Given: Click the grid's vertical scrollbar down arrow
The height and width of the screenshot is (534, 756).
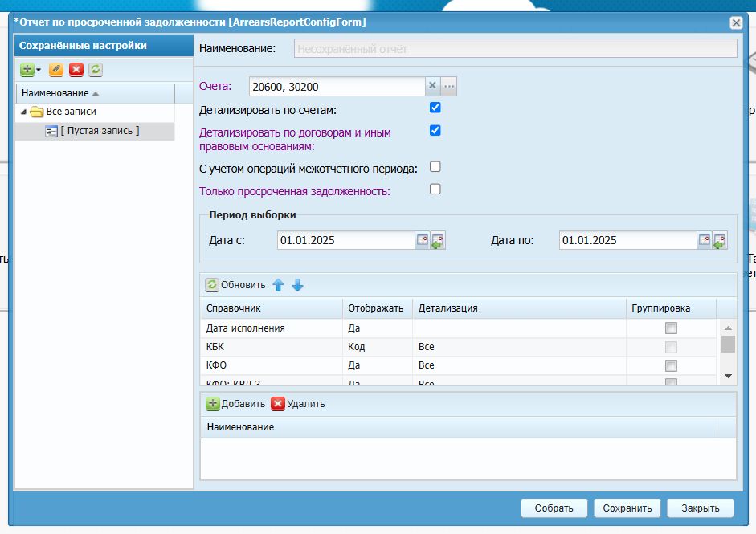Looking at the screenshot, I should (x=728, y=376).
